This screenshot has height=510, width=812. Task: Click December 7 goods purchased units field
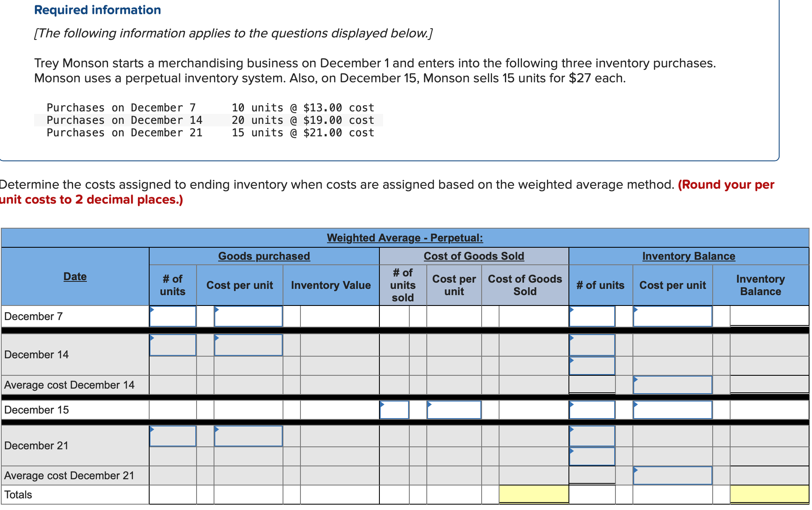coord(173,316)
